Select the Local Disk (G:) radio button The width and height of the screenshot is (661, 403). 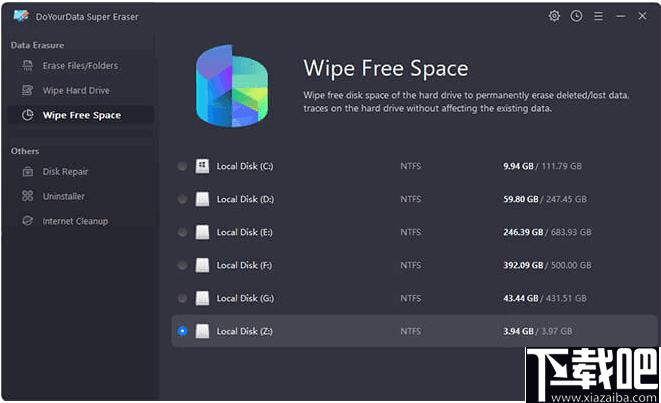(x=182, y=298)
